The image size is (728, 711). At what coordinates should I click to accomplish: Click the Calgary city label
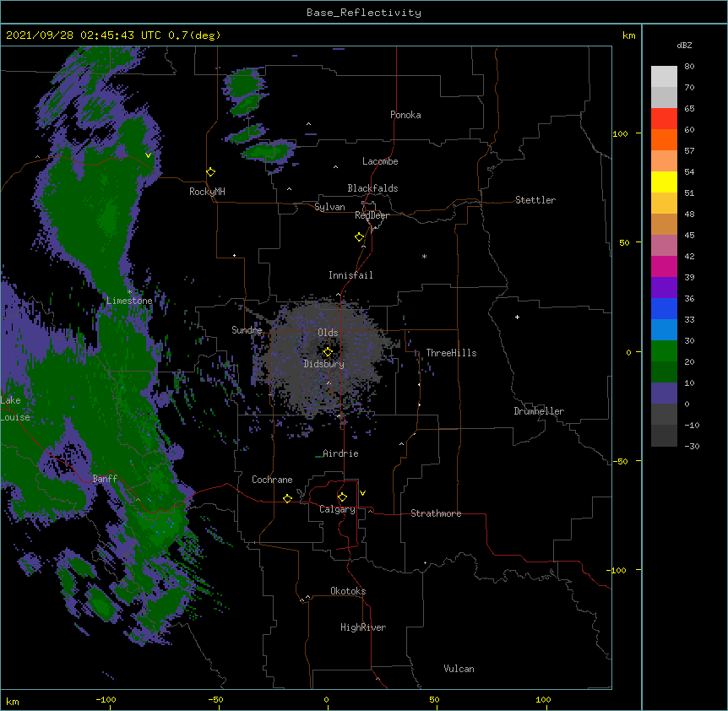coord(337,509)
